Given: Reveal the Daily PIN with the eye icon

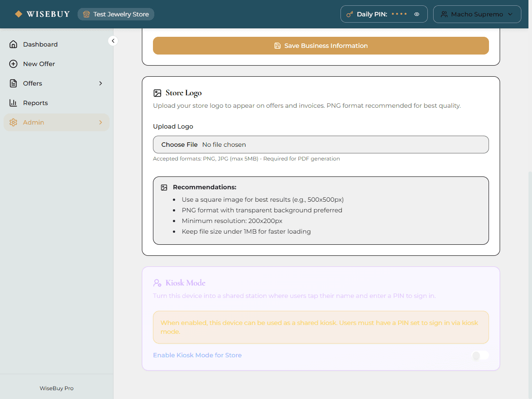Looking at the screenshot, I should [x=416, y=14].
